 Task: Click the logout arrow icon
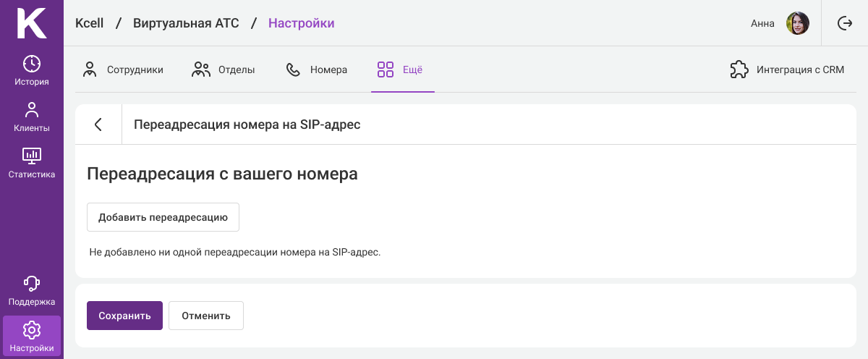[845, 23]
